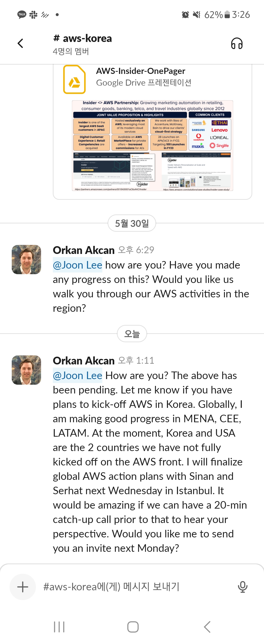View the 4명의 멤버 member count

pos(71,51)
